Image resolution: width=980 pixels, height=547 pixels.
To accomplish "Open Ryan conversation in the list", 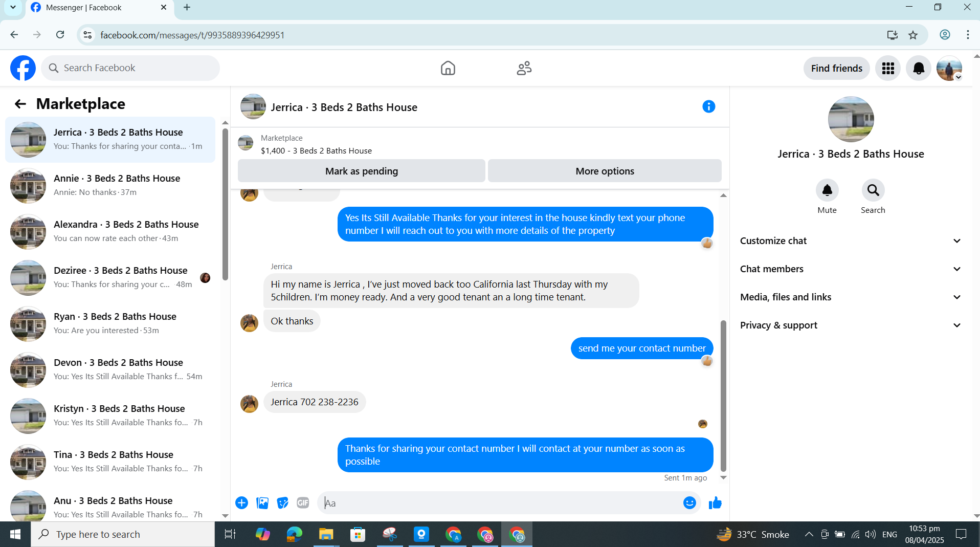I will pos(110,324).
